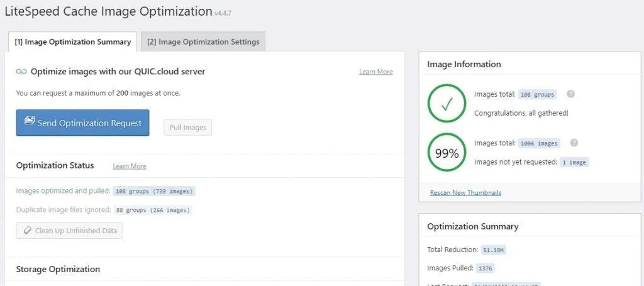Image resolution: width=644 pixels, height=286 pixels.
Task: Click Rescan New Thumbnails link
Action: [465, 192]
